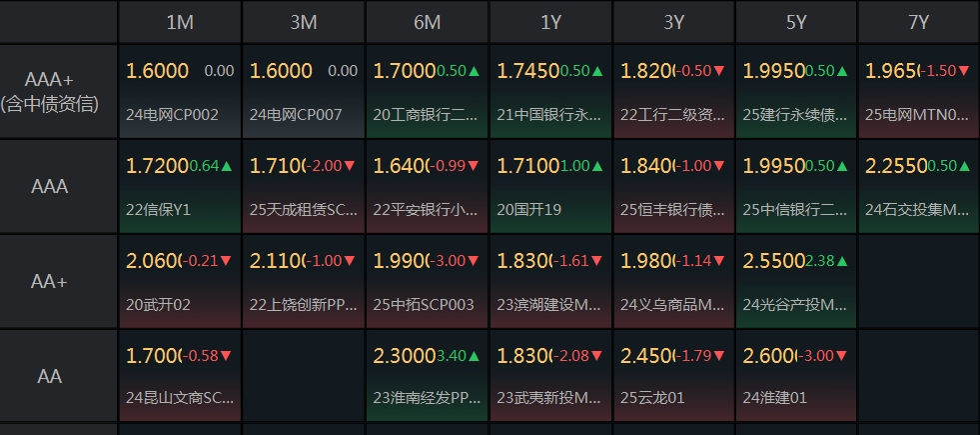Open bond 24电网CP002
Viewport: 980px width, 435px height.
173,115
